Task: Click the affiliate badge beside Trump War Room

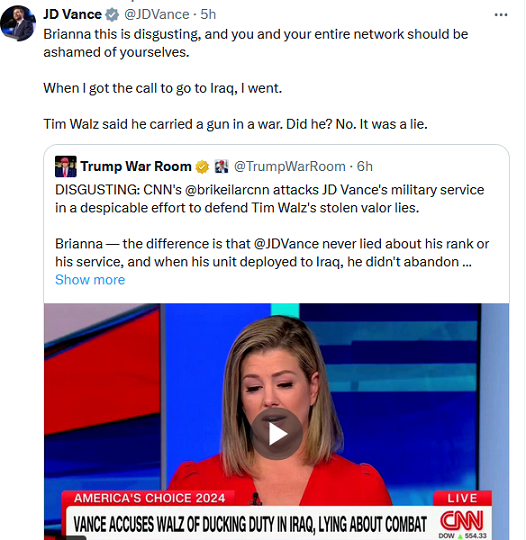Action: 221,167
